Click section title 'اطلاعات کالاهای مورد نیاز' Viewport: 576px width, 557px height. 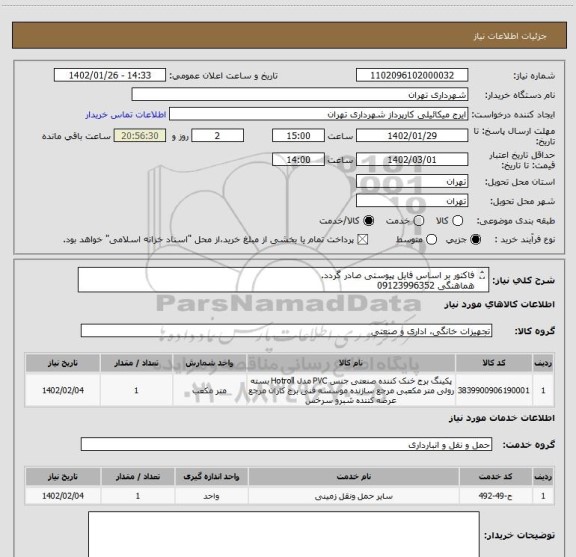coord(499,304)
